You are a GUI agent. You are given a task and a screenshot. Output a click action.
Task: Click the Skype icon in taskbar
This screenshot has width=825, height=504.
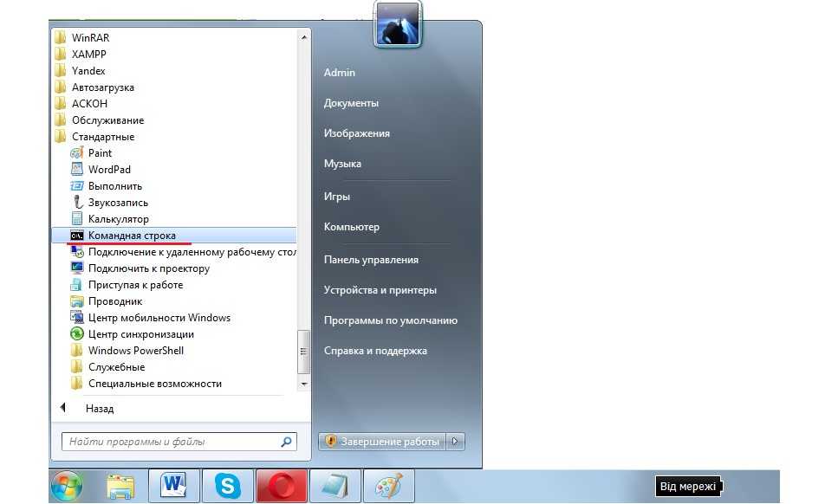click(229, 487)
